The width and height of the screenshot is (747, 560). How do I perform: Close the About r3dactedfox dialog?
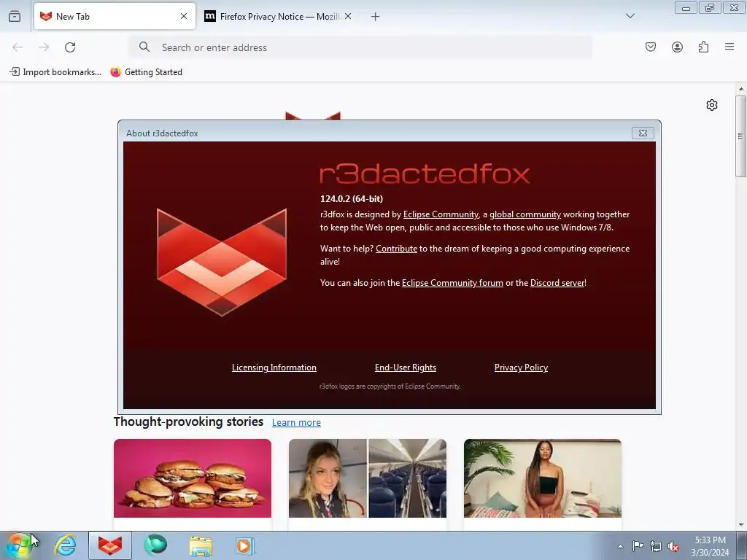[643, 133]
